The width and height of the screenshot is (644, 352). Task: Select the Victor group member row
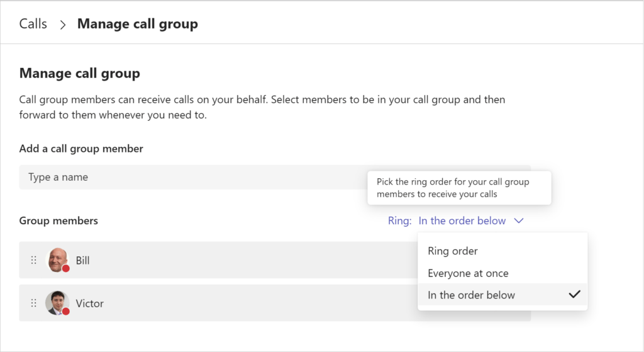(218, 303)
